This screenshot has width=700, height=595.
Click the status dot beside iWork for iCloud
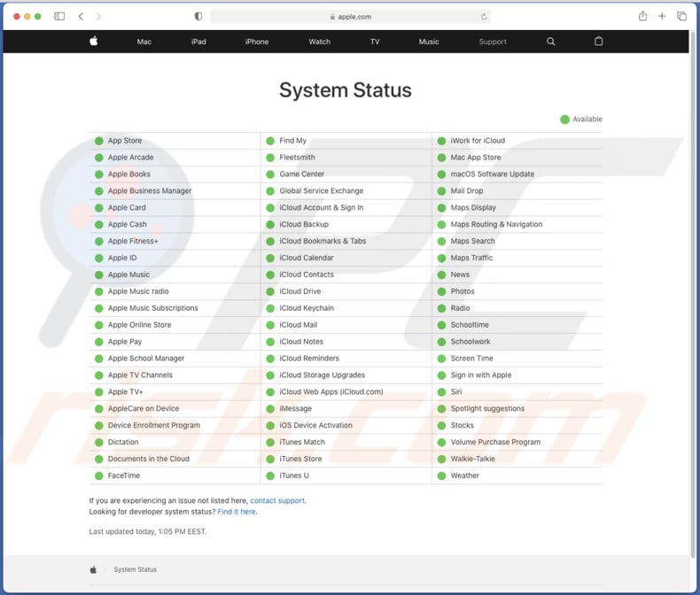coord(441,141)
